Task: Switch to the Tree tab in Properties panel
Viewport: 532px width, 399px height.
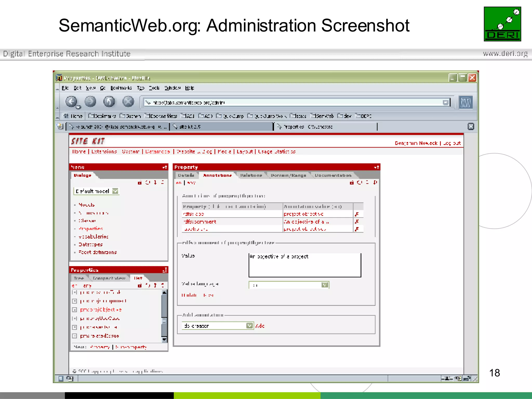Action: coord(79,278)
